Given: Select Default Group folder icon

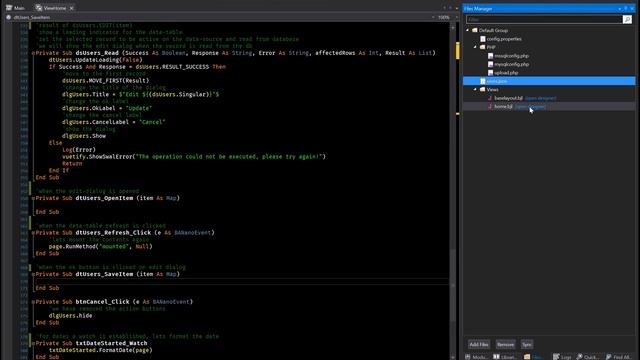Looking at the screenshot, I should [475, 30].
